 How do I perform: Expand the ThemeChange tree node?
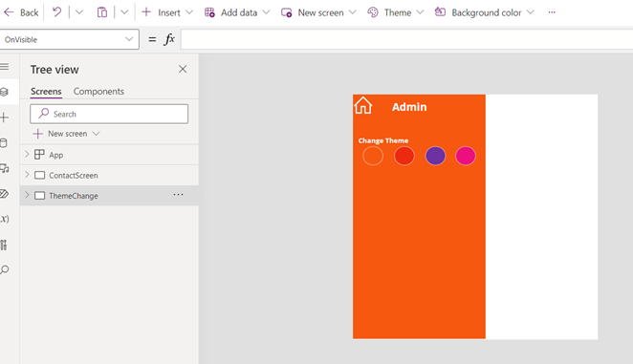[27, 195]
